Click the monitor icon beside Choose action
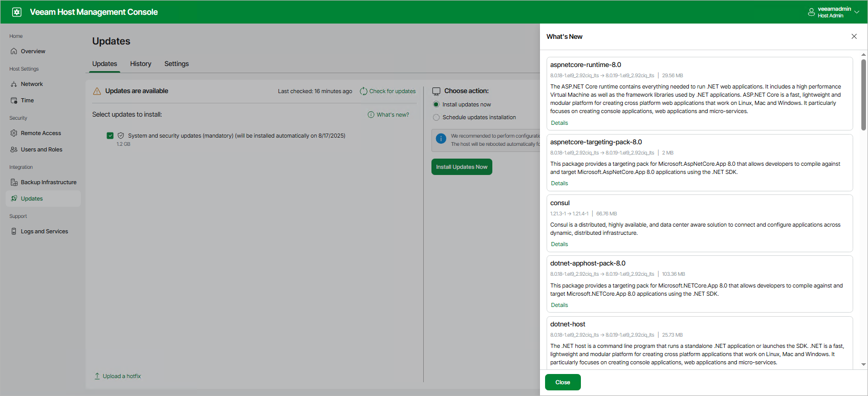This screenshot has width=868, height=396. pyautogui.click(x=437, y=91)
